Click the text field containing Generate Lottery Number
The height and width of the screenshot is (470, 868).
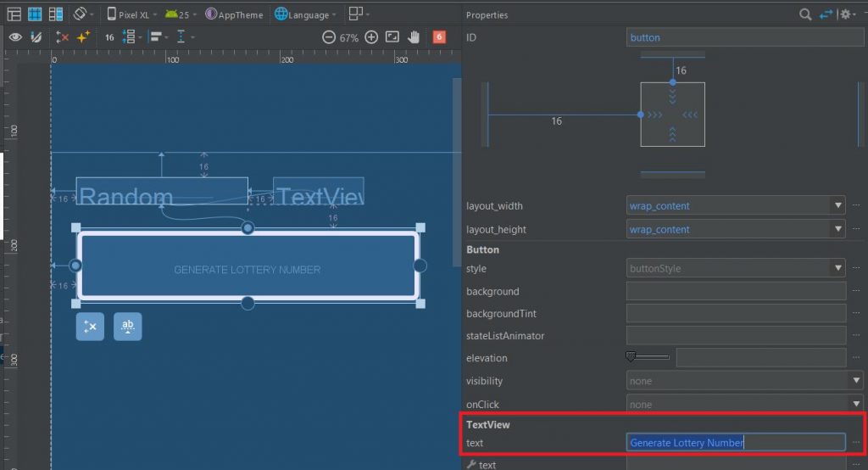735,442
